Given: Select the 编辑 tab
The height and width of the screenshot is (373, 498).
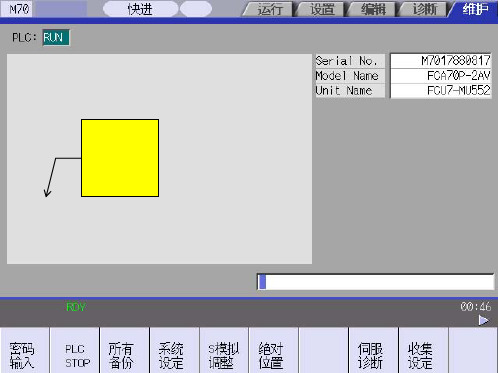Looking at the screenshot, I should pos(373,9).
